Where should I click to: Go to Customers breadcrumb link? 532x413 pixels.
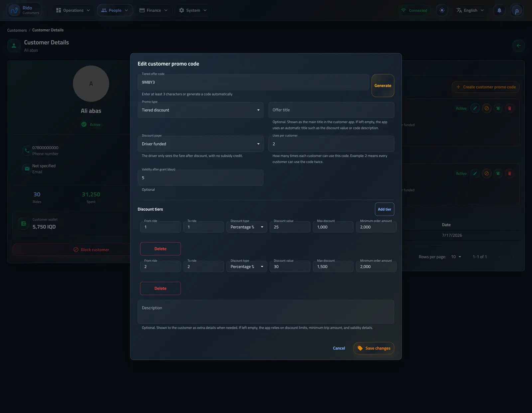pyautogui.click(x=17, y=30)
